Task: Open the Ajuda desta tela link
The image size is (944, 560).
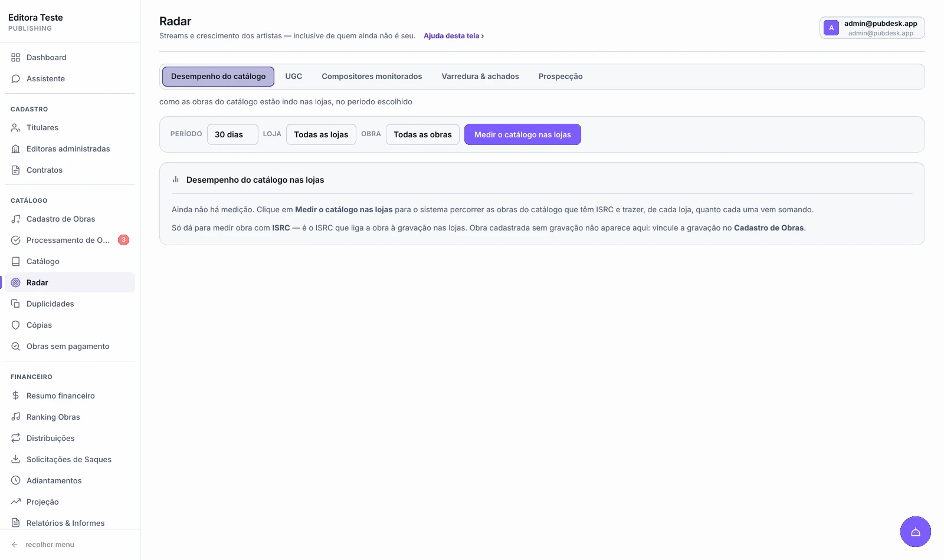Action: (454, 36)
